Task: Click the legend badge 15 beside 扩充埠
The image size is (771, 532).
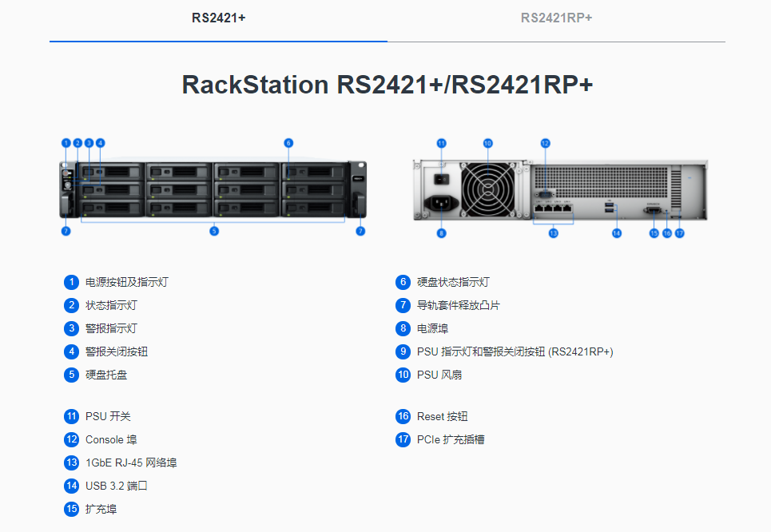Action: pyautogui.click(x=71, y=509)
